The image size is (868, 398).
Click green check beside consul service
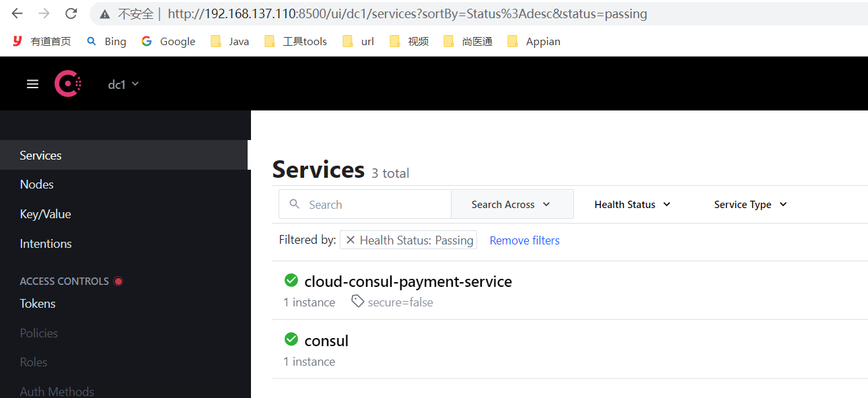click(291, 339)
